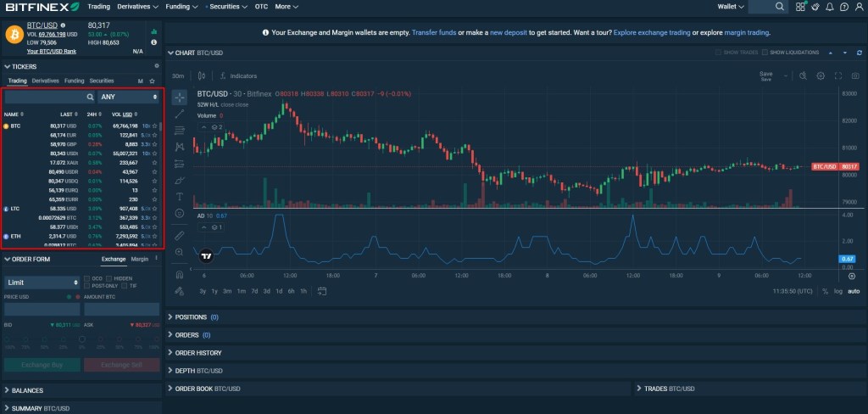Select the trend line drawing tool
868x414 pixels.
coord(180,115)
